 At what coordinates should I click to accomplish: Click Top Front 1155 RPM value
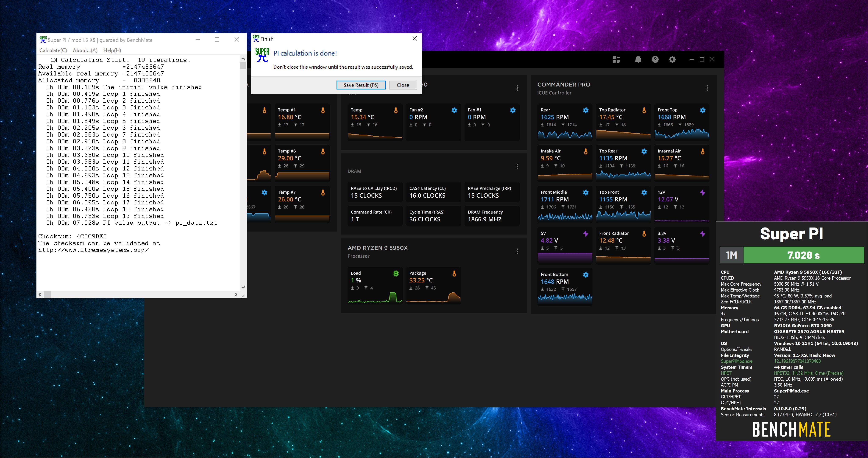point(613,199)
